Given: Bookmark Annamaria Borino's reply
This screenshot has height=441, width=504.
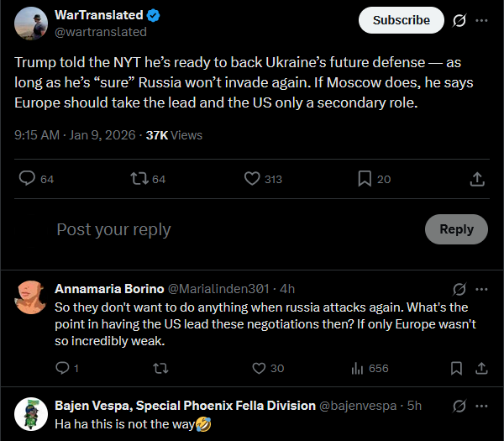Looking at the screenshot, I should tap(456, 368).
